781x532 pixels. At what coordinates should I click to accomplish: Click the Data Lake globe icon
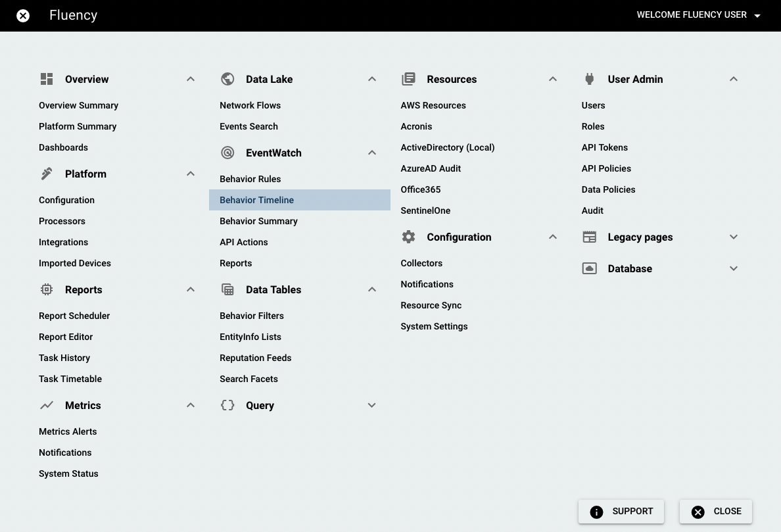[227, 79]
